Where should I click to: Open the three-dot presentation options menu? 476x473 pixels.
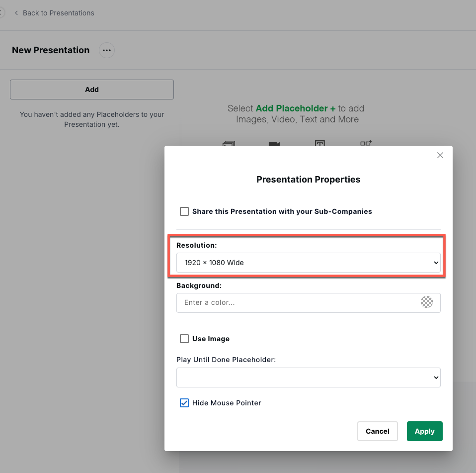[x=106, y=50]
